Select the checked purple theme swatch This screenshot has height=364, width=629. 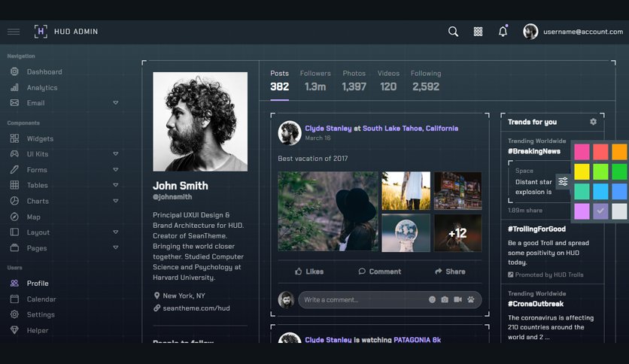coord(600,211)
